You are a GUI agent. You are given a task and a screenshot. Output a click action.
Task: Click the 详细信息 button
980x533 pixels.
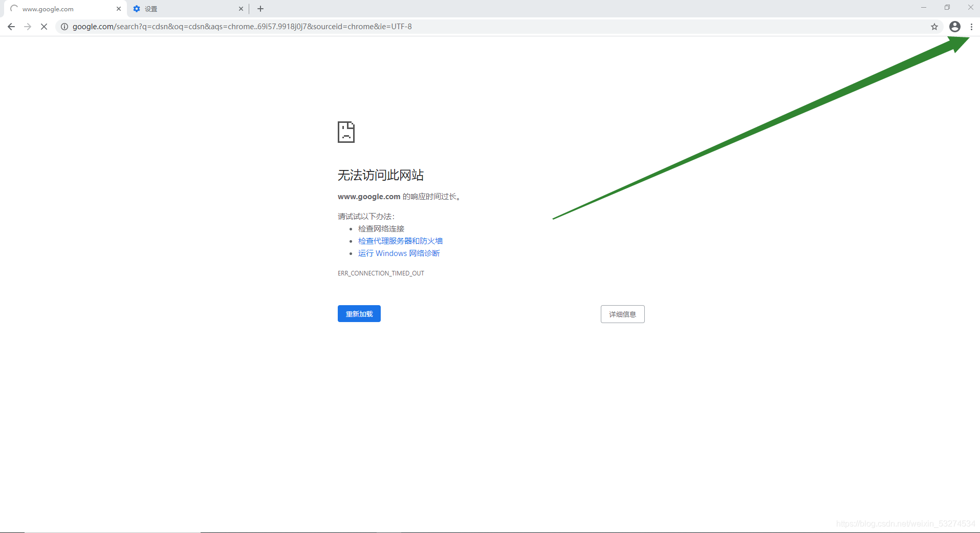tap(622, 314)
